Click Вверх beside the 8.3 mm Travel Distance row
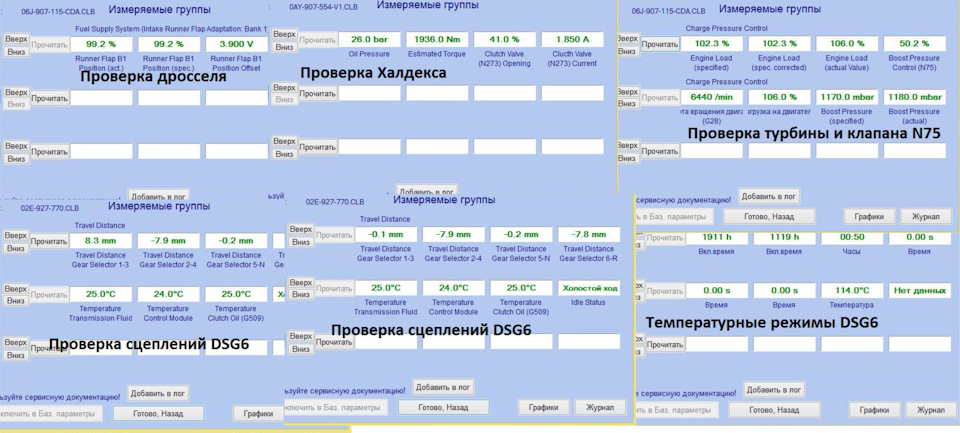 coord(16,236)
